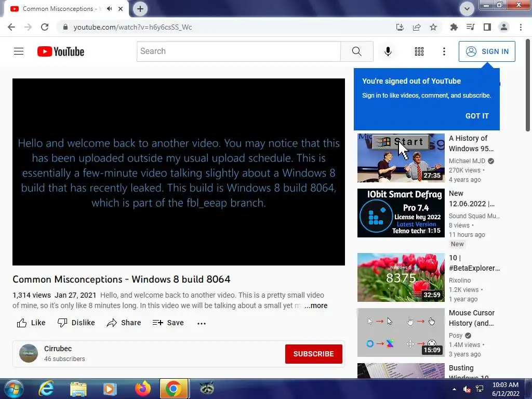Mute the tab via the speaker icon
The width and height of the screenshot is (532, 399).
pos(109,9)
